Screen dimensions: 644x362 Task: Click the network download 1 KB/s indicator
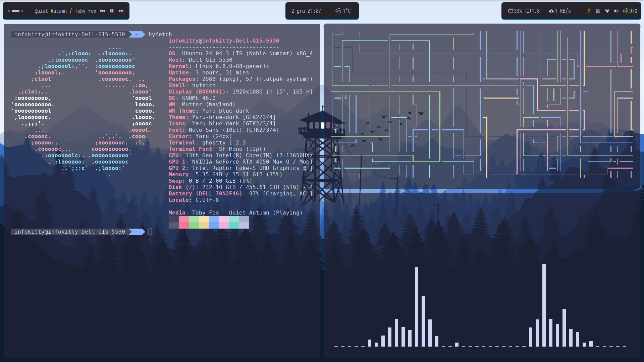pyautogui.click(x=559, y=11)
